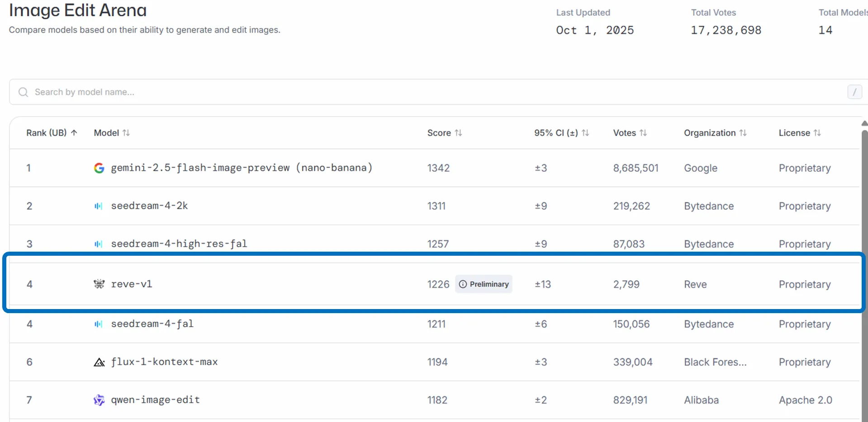Click the Black Forest icon beside flux-1-kontext-max
Viewport: 868px width, 422px height.
click(99, 362)
